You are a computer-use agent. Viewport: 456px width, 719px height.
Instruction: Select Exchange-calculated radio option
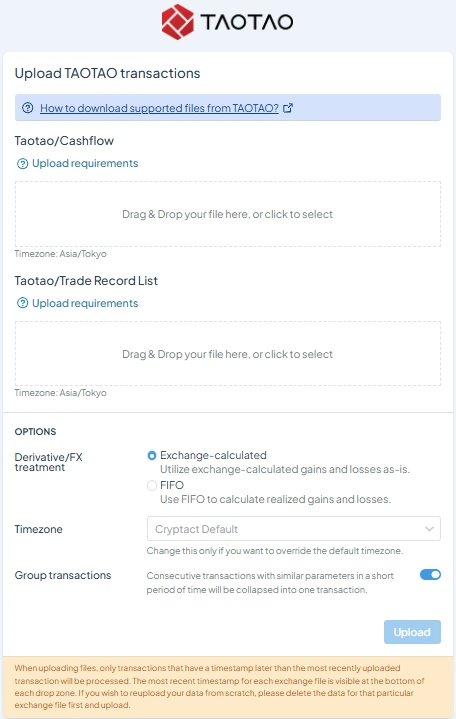point(152,456)
